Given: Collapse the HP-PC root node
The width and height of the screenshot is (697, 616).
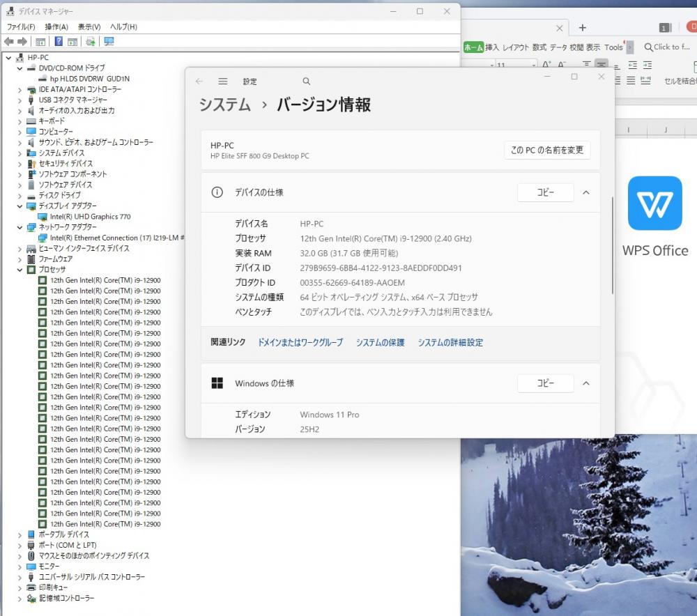Looking at the screenshot, I should point(8,58).
